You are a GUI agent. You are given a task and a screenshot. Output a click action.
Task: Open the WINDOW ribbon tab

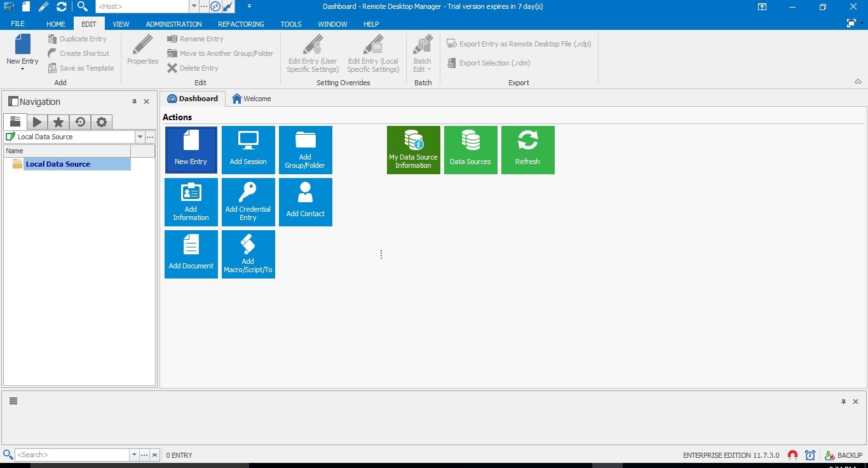332,24
